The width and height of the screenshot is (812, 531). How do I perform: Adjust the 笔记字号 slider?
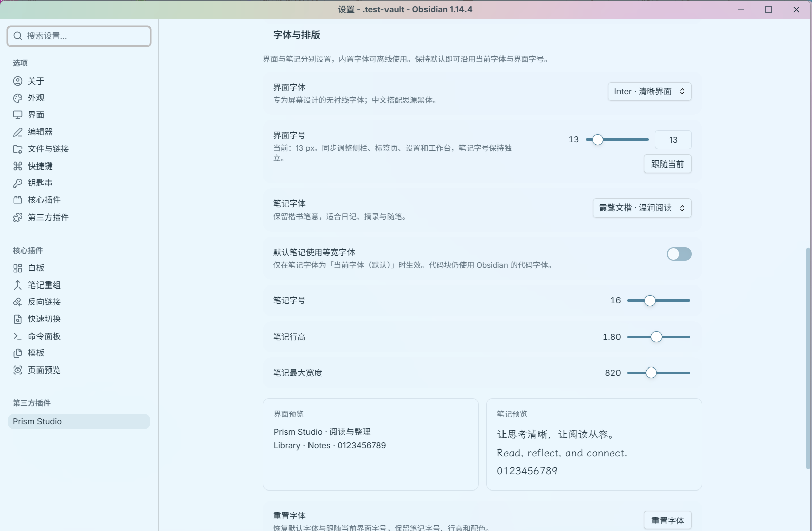(659, 301)
